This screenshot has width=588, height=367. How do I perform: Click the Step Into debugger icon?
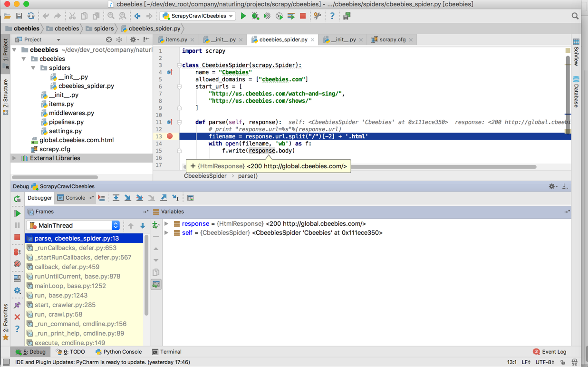[128, 198]
